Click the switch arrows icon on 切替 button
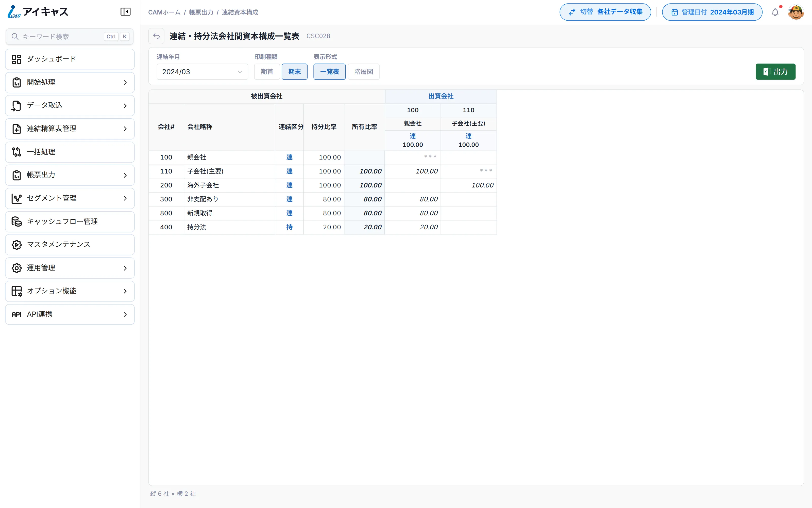Screen dimensions: 812x508 click(x=572, y=12)
